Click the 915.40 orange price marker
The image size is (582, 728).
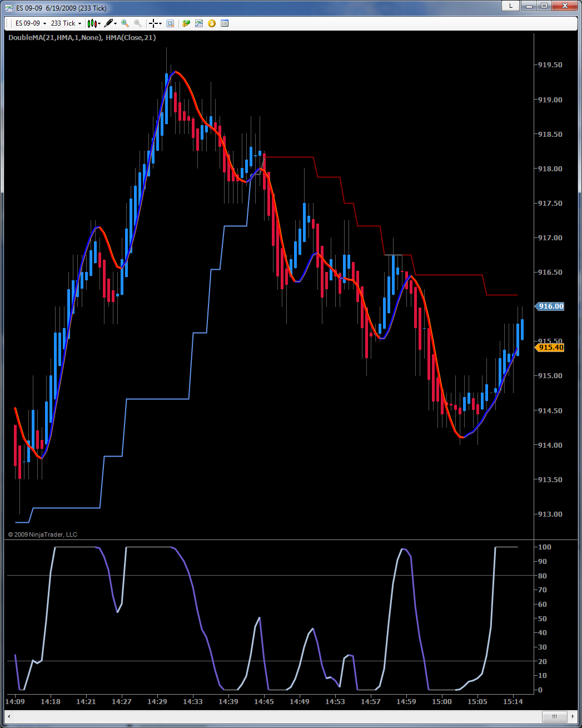[x=550, y=348]
